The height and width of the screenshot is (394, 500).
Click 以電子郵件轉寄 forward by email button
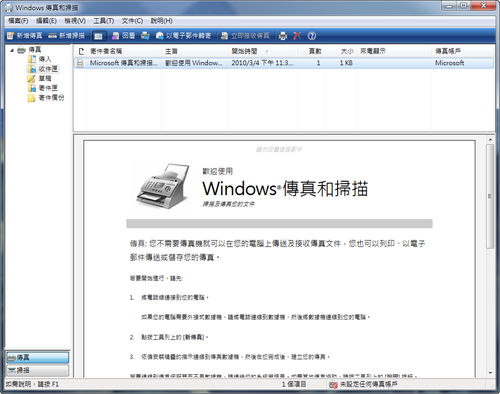tap(184, 36)
